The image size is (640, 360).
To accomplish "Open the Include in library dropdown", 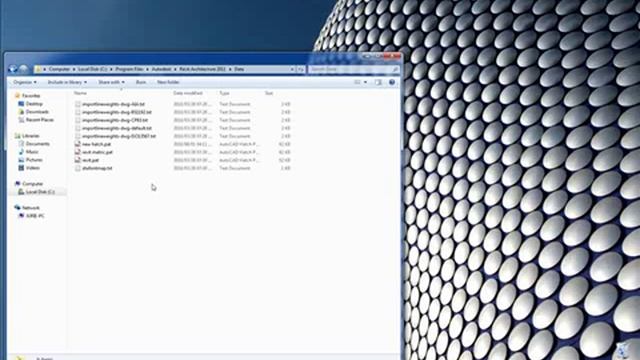I will (67, 82).
